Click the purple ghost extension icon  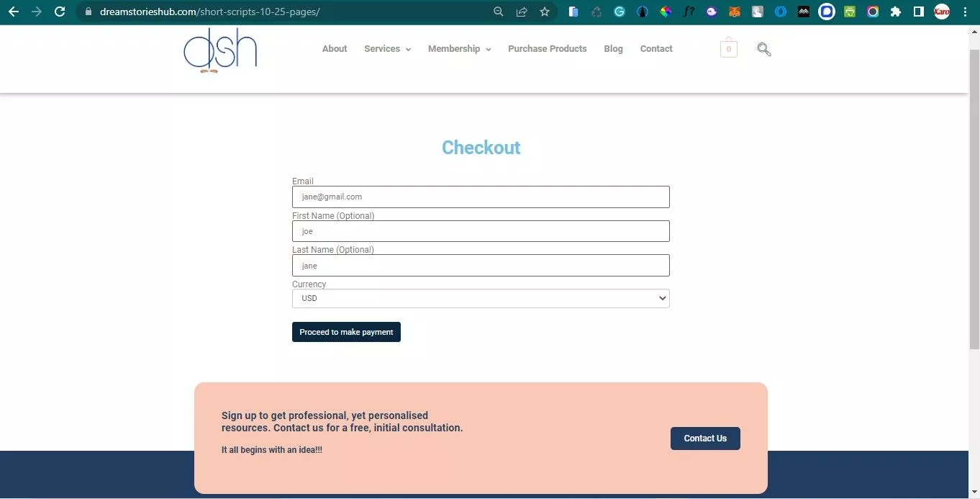pyautogui.click(x=712, y=12)
